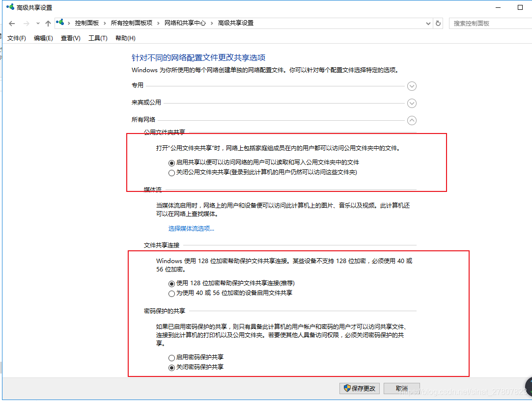The height and width of the screenshot is (401, 532).
Task: Open the 查看(V) menu
Action: pos(71,38)
